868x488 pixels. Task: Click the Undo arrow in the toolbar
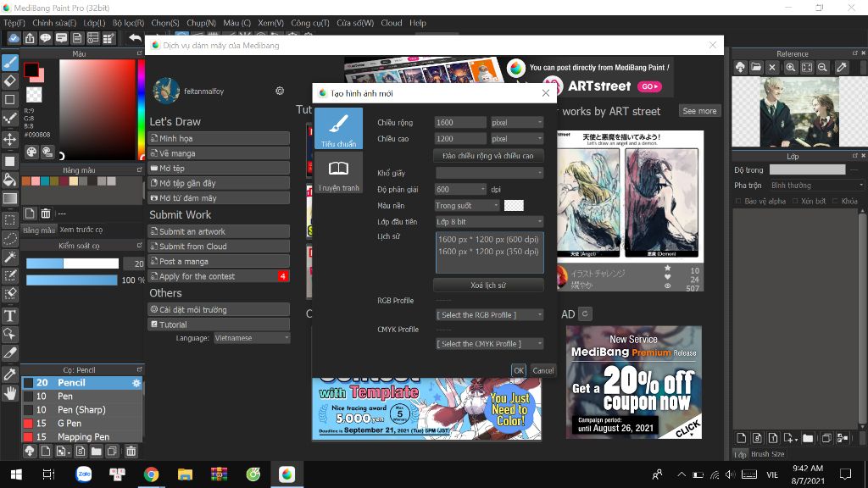click(135, 37)
